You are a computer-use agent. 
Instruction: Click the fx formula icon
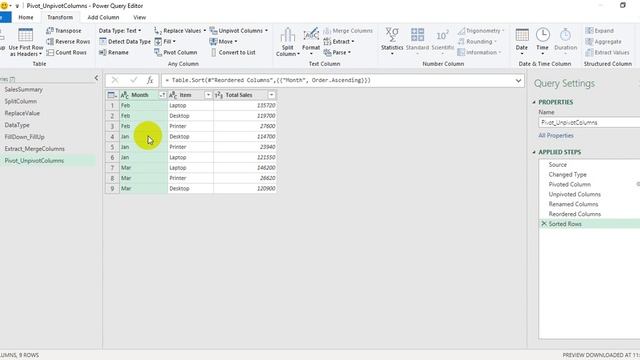coord(150,80)
